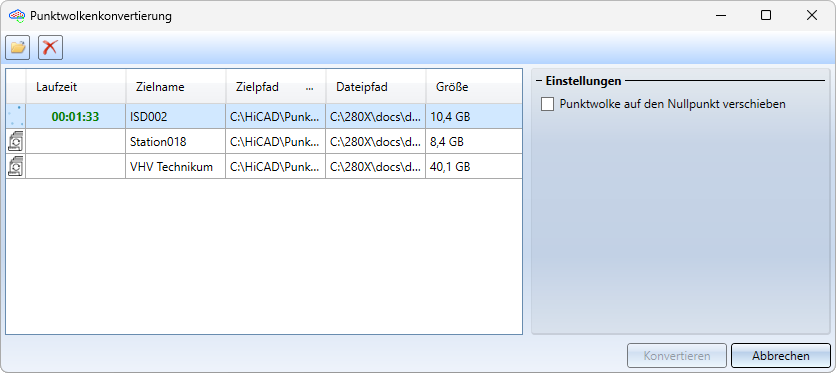Screen dimensions: 836x373
Task: Enable Punktwolke auf den Nullpunkt verschieben
Action: coord(548,104)
